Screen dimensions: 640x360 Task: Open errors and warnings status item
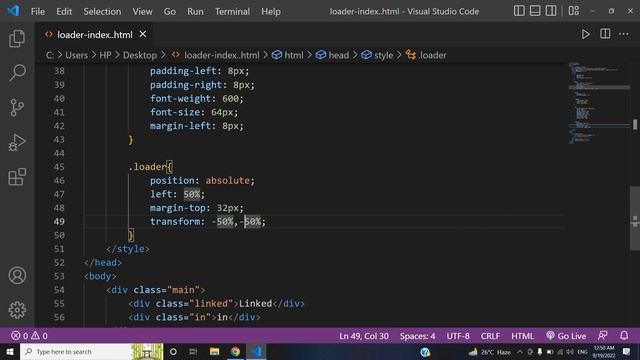pos(29,336)
